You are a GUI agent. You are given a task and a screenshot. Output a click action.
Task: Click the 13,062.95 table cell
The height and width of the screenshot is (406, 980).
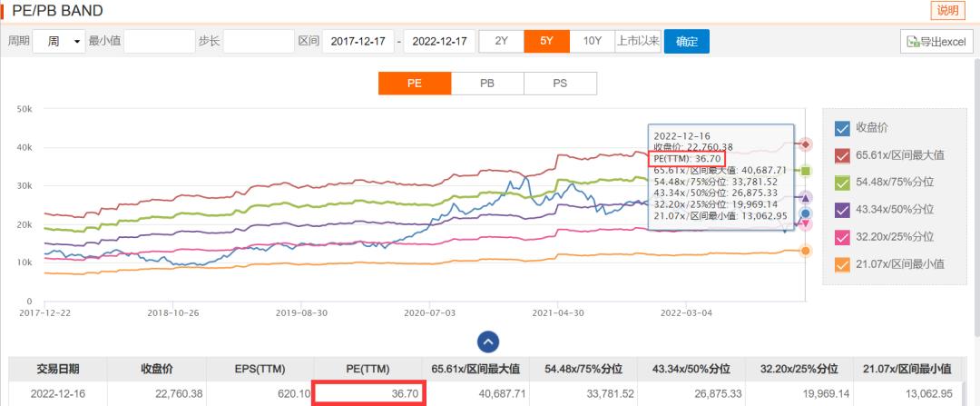point(906,394)
